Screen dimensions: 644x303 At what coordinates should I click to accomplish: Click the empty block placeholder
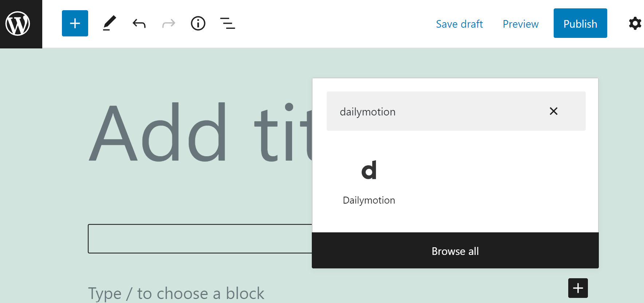pyautogui.click(x=199, y=239)
